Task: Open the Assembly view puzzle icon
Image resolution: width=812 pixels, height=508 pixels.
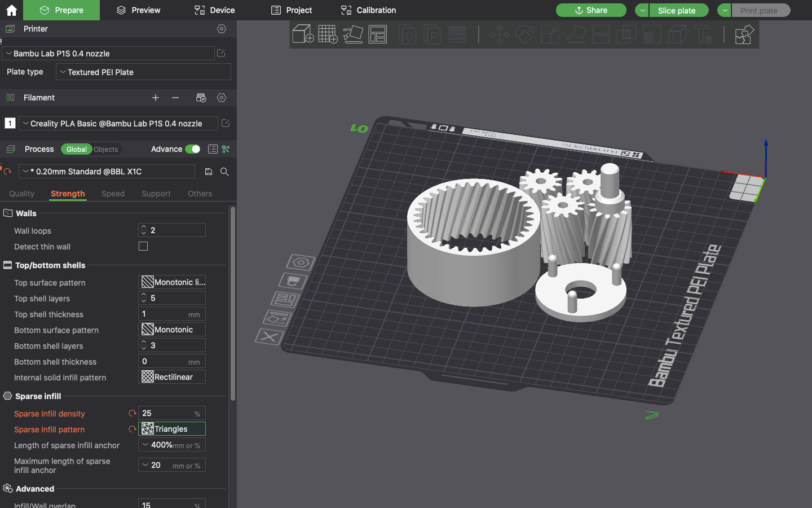Action: click(x=744, y=34)
